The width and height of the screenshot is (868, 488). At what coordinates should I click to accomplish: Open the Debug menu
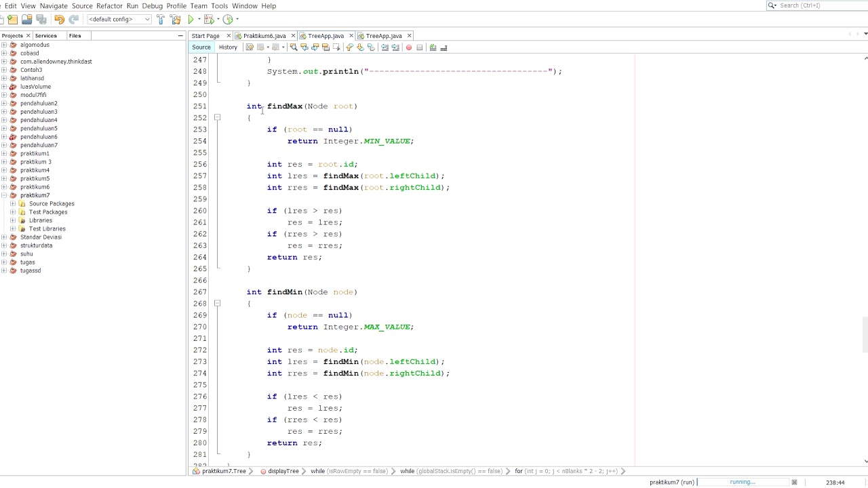152,5
